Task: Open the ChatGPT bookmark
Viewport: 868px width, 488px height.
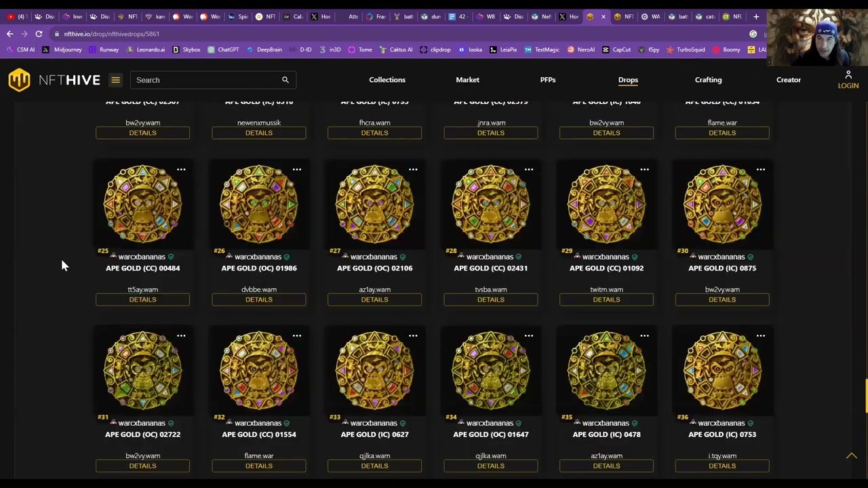Action: 223,49
